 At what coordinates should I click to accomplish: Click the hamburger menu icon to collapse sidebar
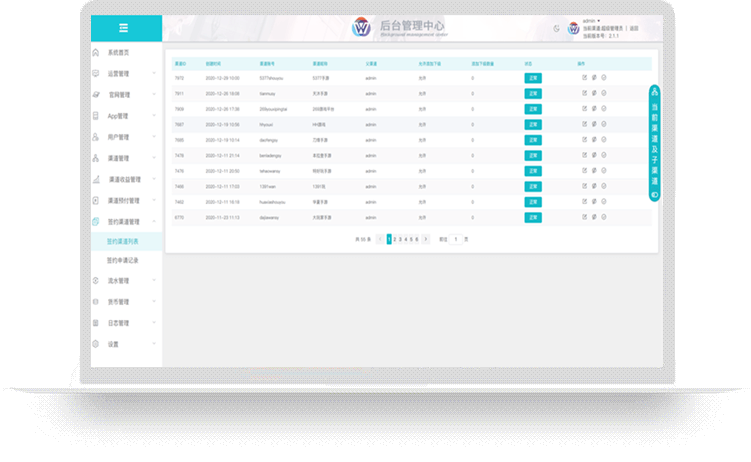click(123, 28)
